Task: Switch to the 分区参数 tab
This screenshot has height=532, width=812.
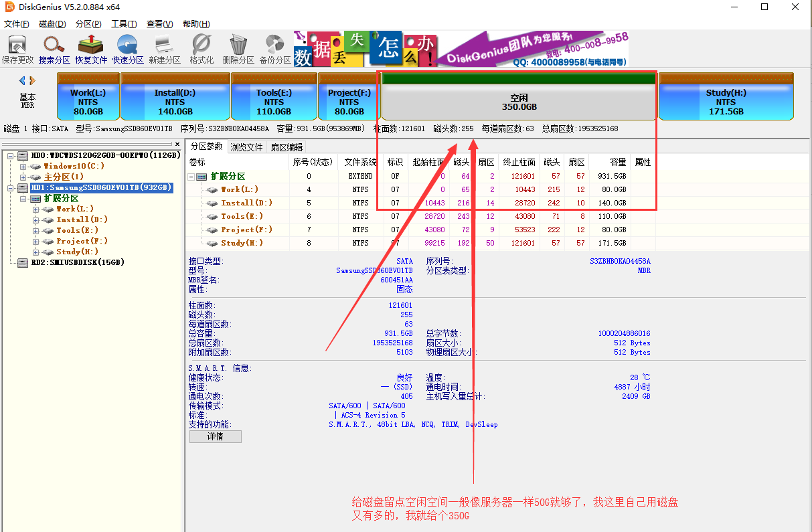Action: pyautogui.click(x=206, y=147)
